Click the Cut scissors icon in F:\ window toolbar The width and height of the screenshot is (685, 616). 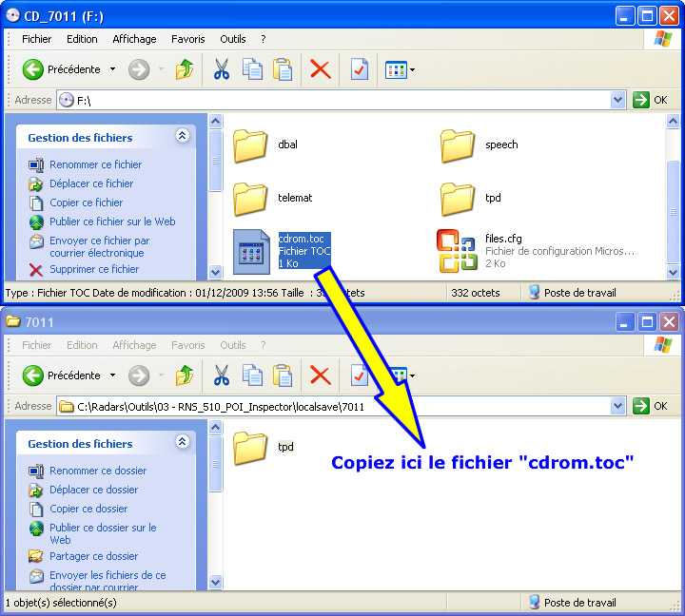[221, 69]
